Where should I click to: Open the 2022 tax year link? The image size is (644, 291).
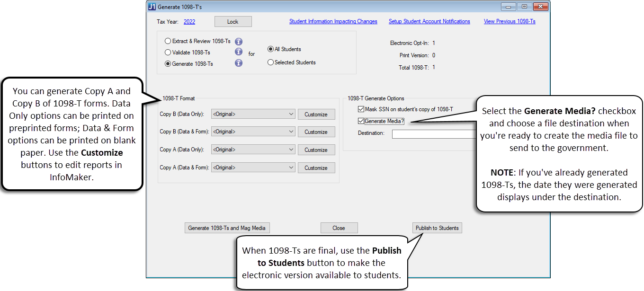(189, 22)
